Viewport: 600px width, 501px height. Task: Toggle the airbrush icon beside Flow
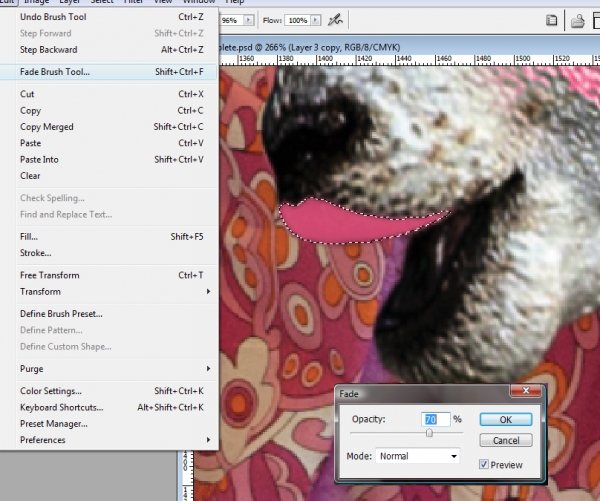click(335, 20)
